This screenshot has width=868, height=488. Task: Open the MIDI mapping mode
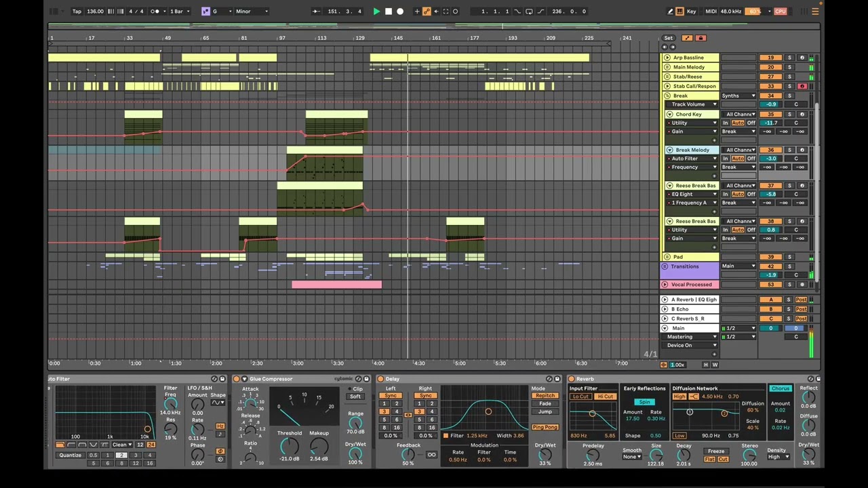point(711,12)
